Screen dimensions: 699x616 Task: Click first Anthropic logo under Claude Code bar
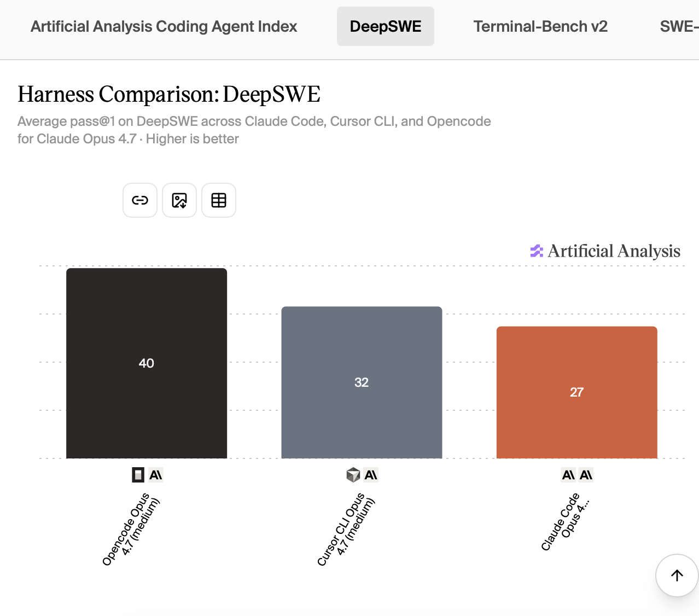pyautogui.click(x=568, y=475)
